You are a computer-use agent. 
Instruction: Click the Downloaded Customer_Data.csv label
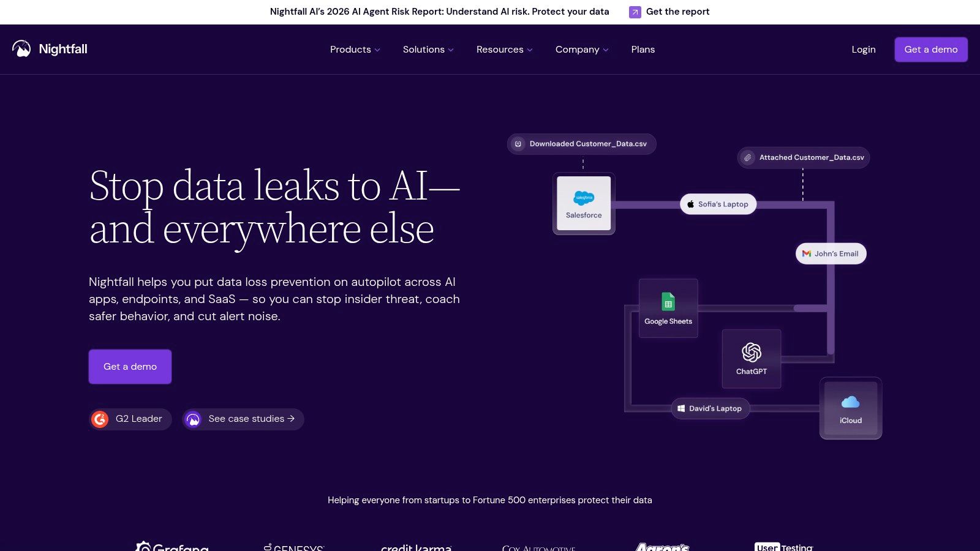[588, 144]
